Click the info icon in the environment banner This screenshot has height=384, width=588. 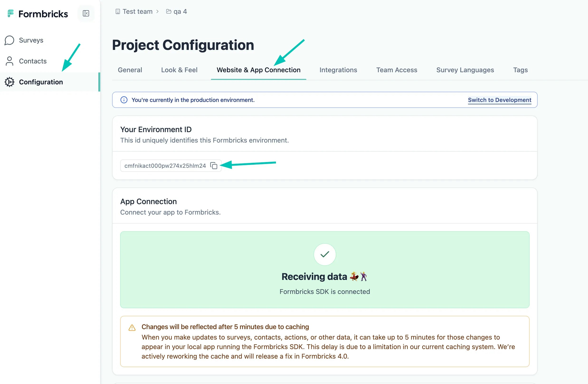tap(124, 100)
